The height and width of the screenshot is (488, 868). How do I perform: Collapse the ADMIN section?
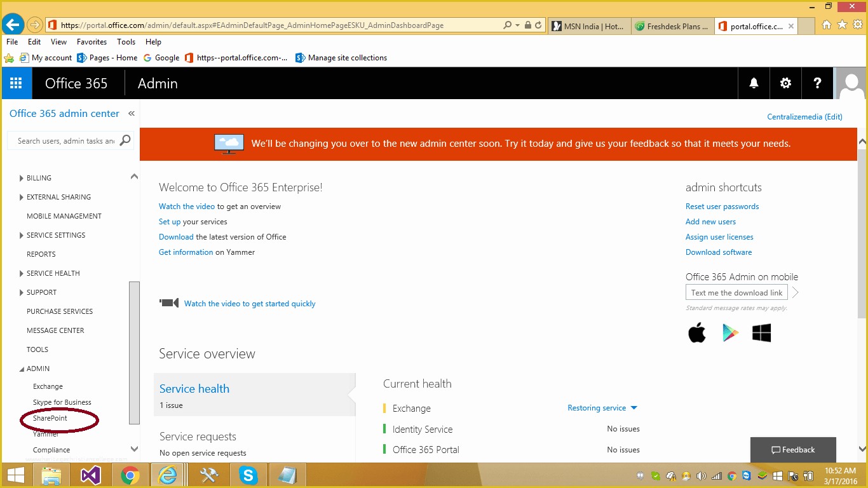click(x=22, y=369)
